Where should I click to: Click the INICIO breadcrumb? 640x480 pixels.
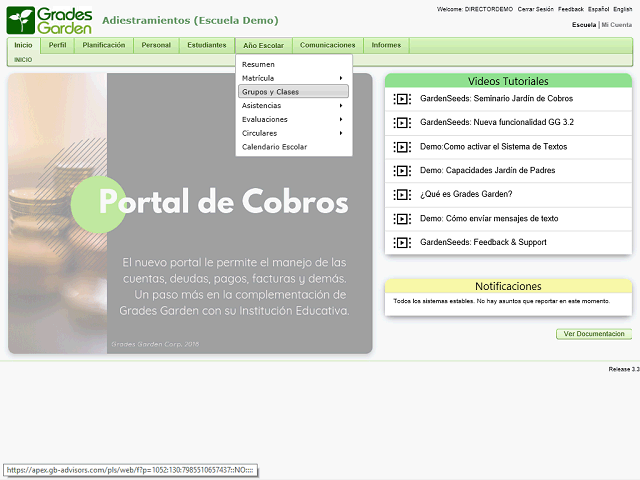click(23, 60)
